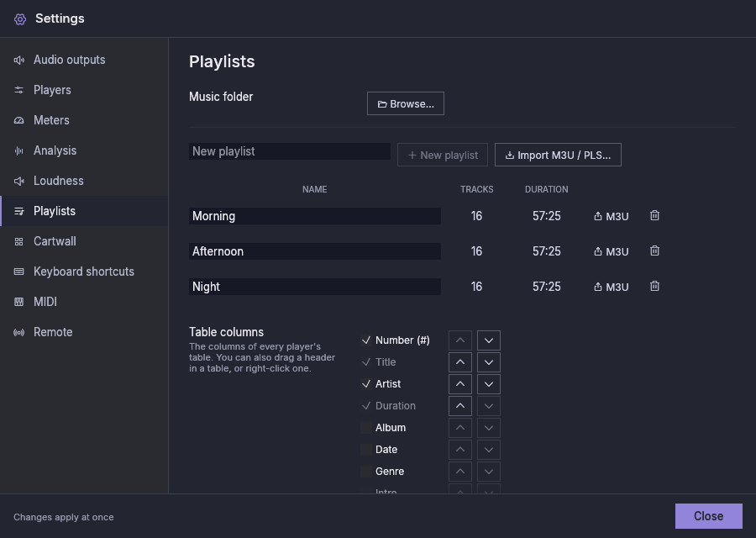Image resolution: width=756 pixels, height=538 pixels.
Task: Enable the Album column checkbox
Action: [366, 428]
